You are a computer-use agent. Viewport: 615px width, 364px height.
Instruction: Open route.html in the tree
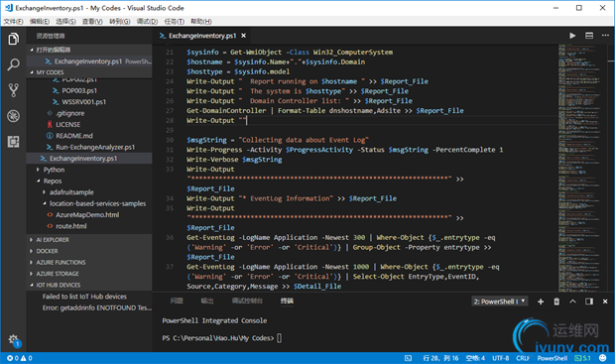[89, 226]
